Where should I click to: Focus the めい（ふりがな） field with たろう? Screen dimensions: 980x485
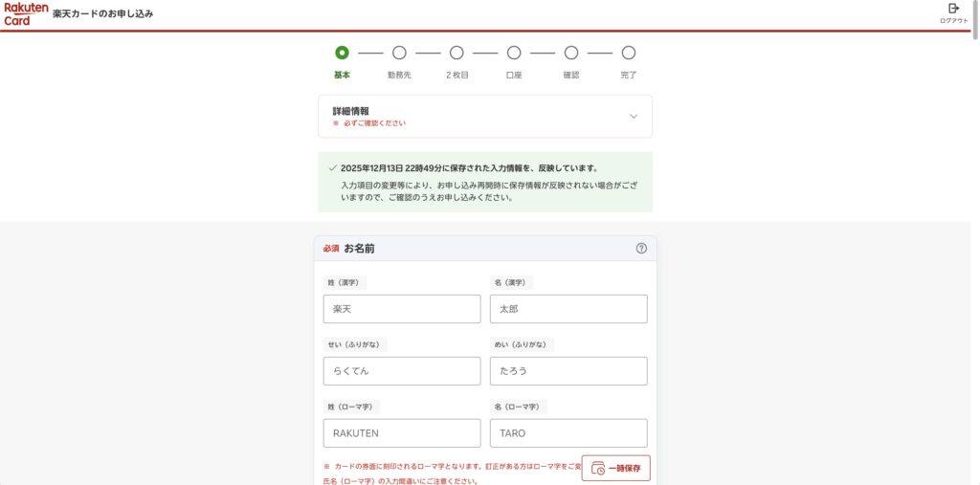(568, 371)
